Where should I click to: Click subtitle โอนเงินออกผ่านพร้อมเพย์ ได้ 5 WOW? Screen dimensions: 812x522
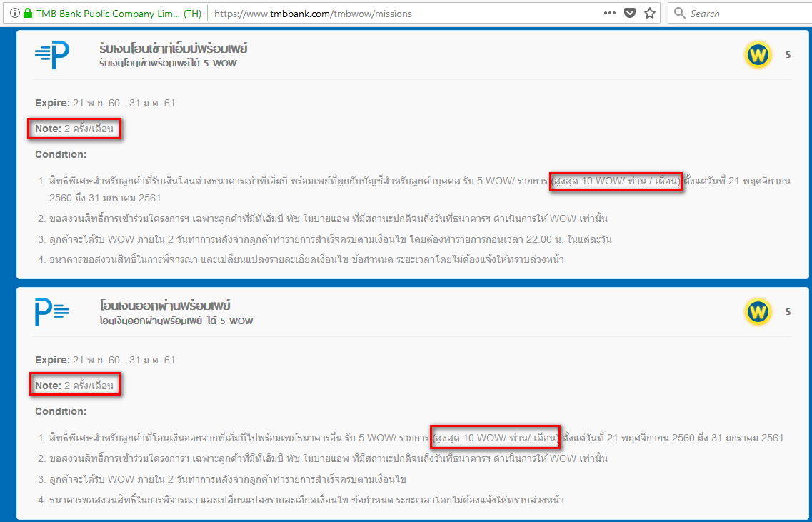[176, 321]
